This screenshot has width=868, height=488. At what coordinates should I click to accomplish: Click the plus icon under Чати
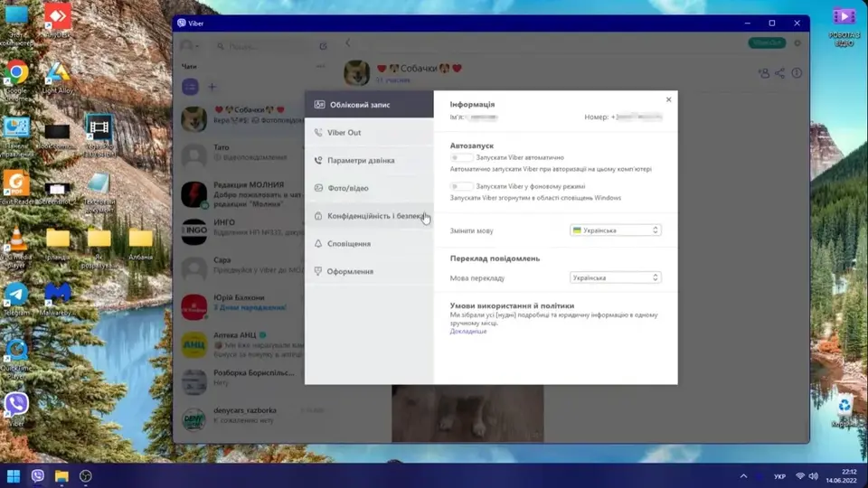pos(212,87)
